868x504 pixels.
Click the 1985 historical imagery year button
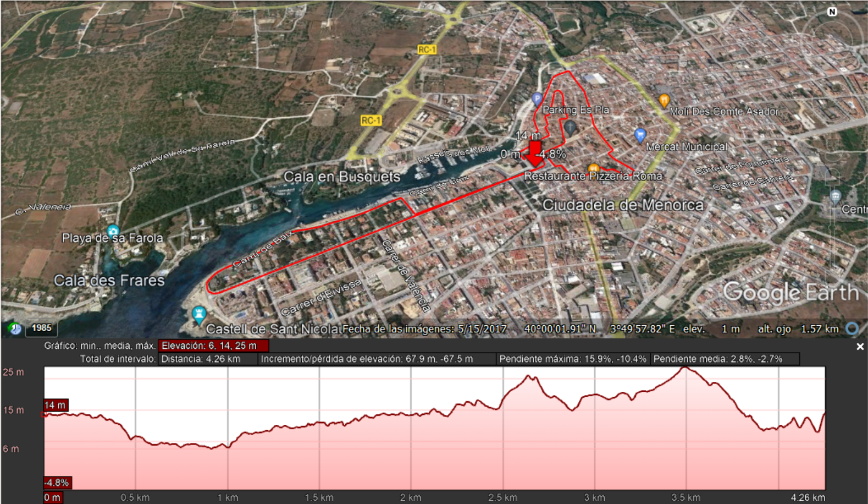[x=41, y=328]
